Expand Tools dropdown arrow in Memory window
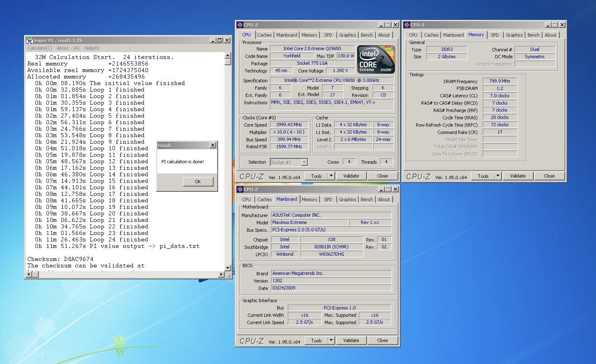This screenshot has height=364, width=596. coord(498,176)
